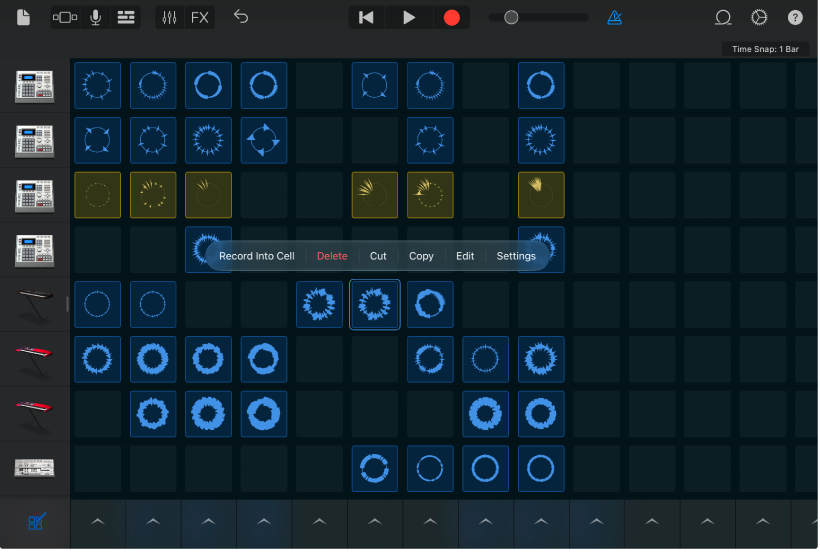Trigger seventh column with its arrow
Image resolution: width=820 pixels, height=552 pixels.
click(430, 521)
